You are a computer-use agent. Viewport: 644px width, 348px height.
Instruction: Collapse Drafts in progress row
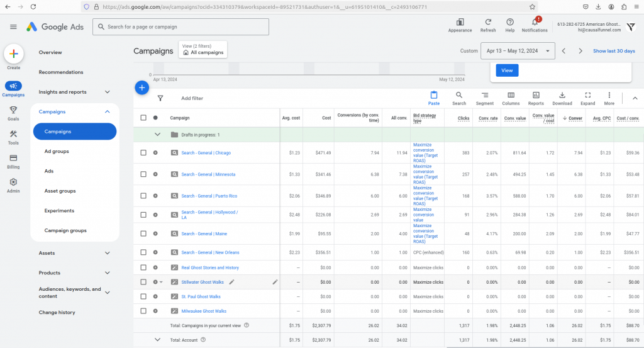(157, 134)
